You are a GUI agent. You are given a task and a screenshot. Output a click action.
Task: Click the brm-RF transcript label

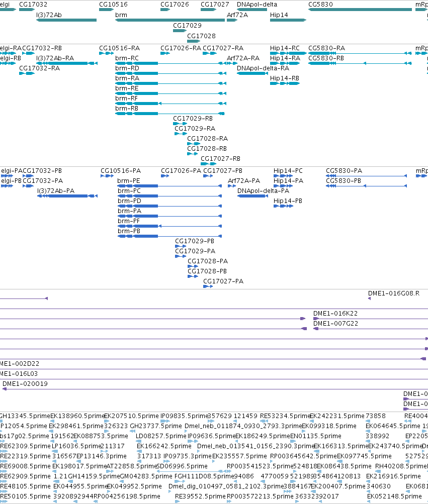[126, 98]
